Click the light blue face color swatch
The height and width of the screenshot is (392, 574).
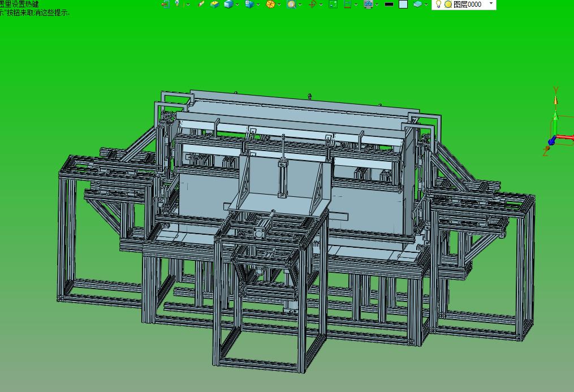(x=403, y=5)
